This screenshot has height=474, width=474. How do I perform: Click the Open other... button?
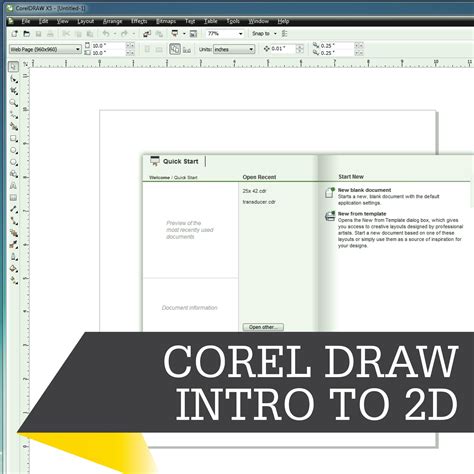pos(263,327)
